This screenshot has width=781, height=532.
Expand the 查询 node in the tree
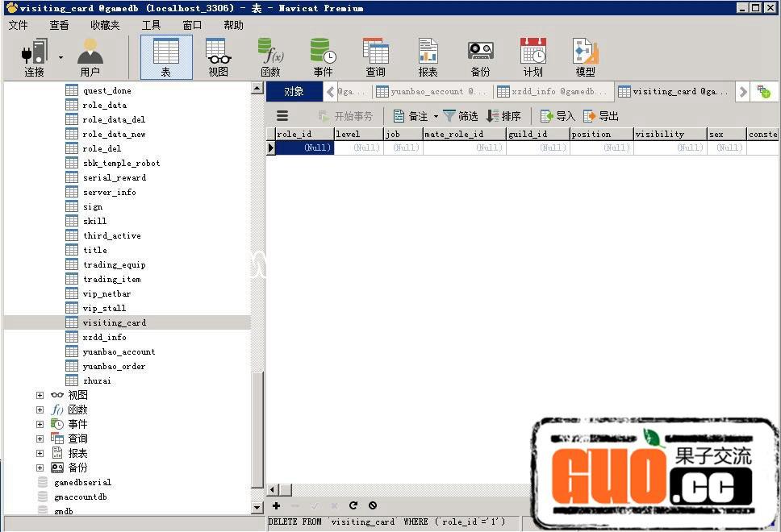click(40, 438)
